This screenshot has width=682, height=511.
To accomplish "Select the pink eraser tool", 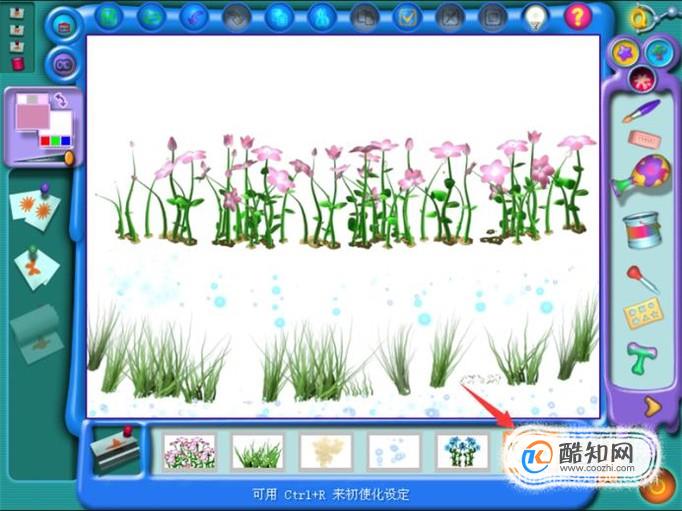I will pos(645,140).
